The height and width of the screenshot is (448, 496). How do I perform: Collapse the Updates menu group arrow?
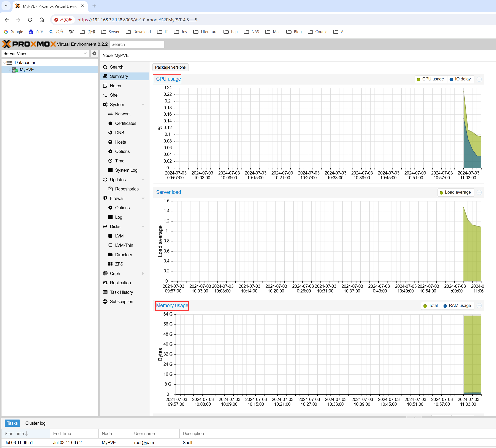tap(143, 180)
